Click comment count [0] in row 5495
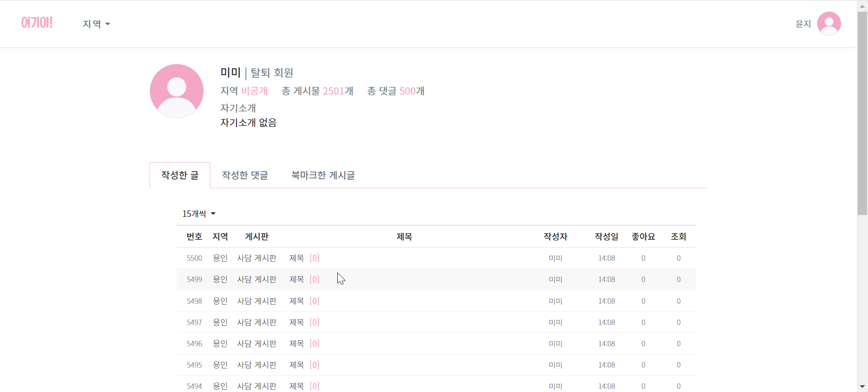Viewport: 868px width, 392px height. [x=315, y=365]
